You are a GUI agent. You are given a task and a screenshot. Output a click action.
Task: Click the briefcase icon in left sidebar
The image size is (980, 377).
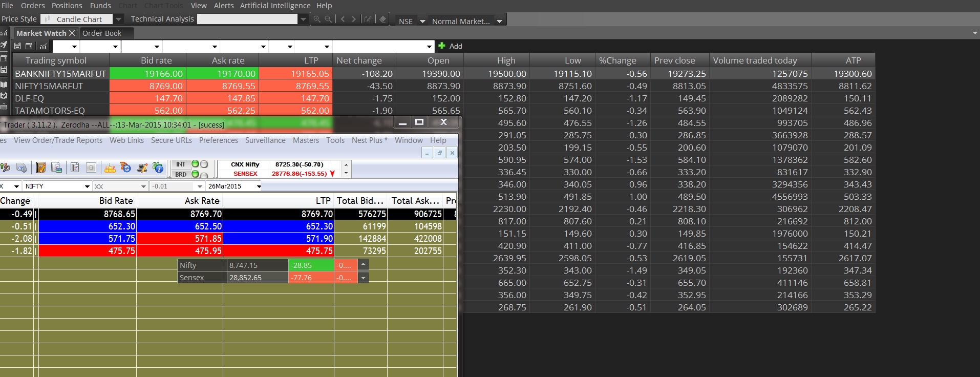(4, 108)
